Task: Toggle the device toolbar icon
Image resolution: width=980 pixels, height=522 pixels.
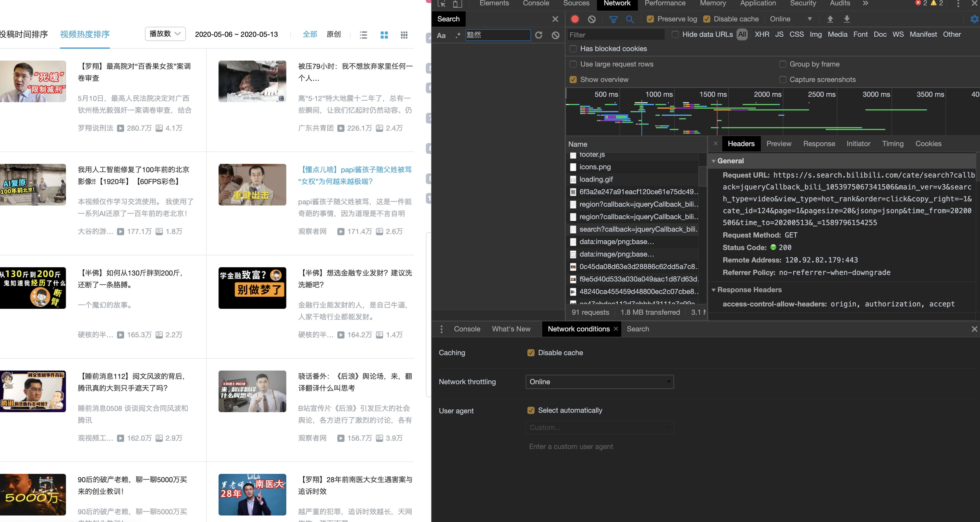Action: (457, 4)
